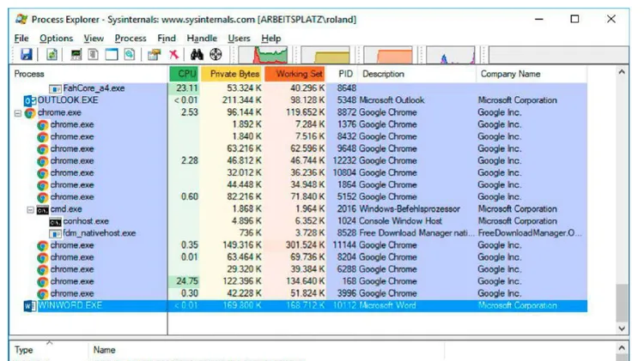Click the FreeDownloadManager company name
Image resolution: width=644 pixels, height=361 pixels.
point(530,233)
